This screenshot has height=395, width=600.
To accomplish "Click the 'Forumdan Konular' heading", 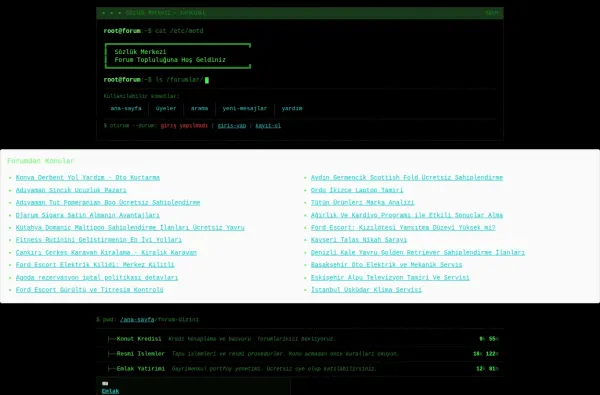I will [x=41, y=161].
